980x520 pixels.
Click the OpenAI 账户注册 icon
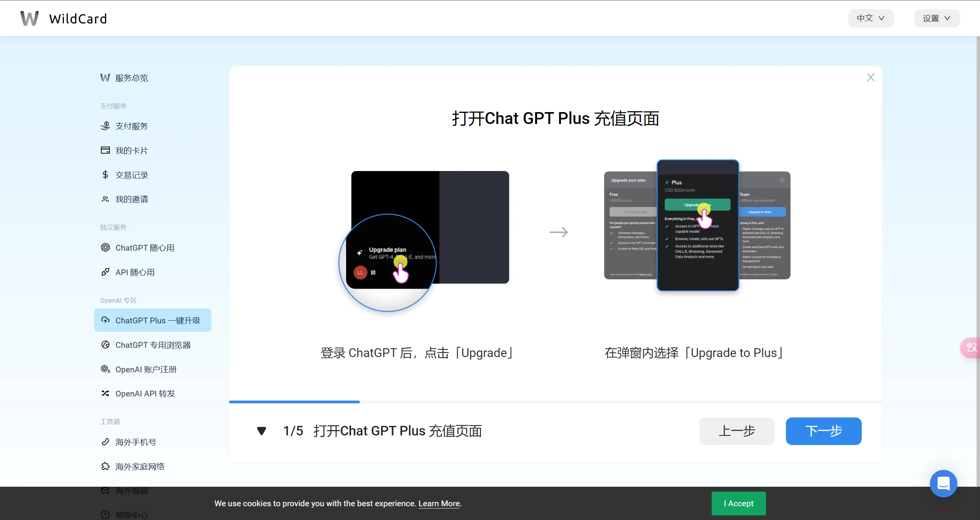105,369
